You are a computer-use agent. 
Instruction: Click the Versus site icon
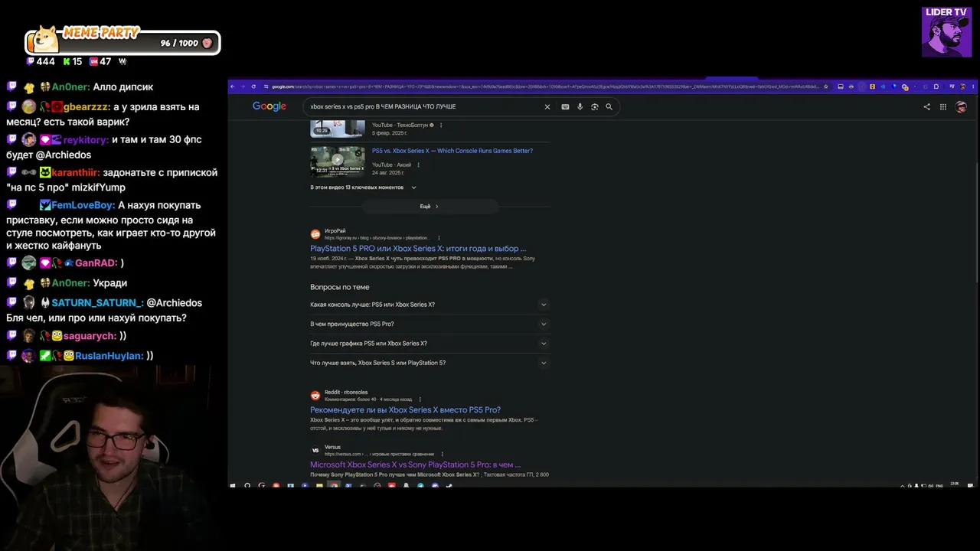315,450
